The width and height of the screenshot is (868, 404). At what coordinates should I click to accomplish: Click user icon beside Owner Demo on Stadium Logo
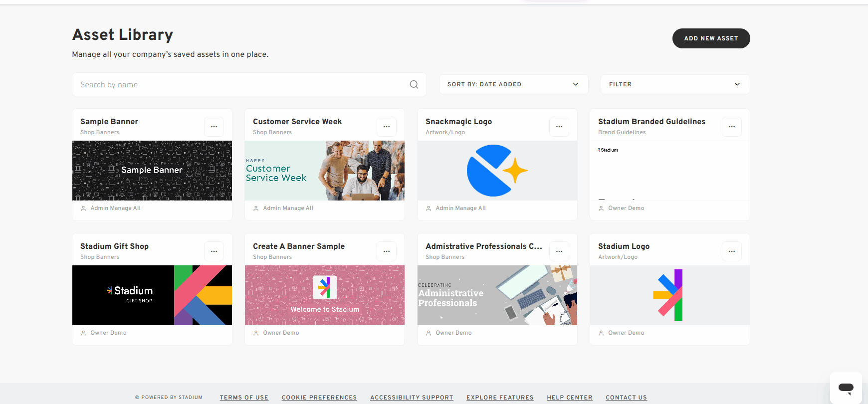pyautogui.click(x=601, y=333)
